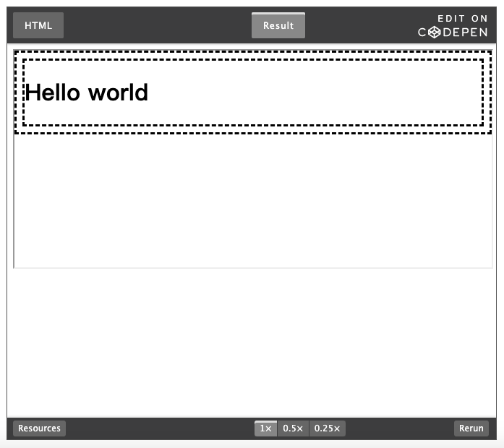Click white space below the preview frame

point(252,340)
